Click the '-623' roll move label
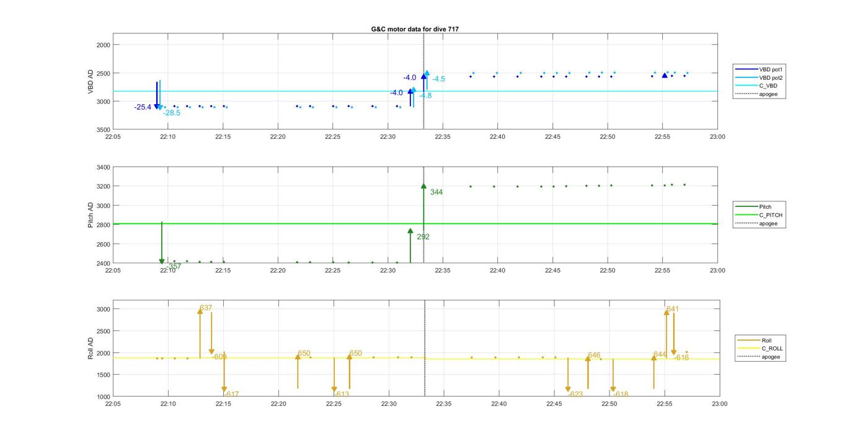The height and width of the screenshot is (446, 868). [x=575, y=394]
